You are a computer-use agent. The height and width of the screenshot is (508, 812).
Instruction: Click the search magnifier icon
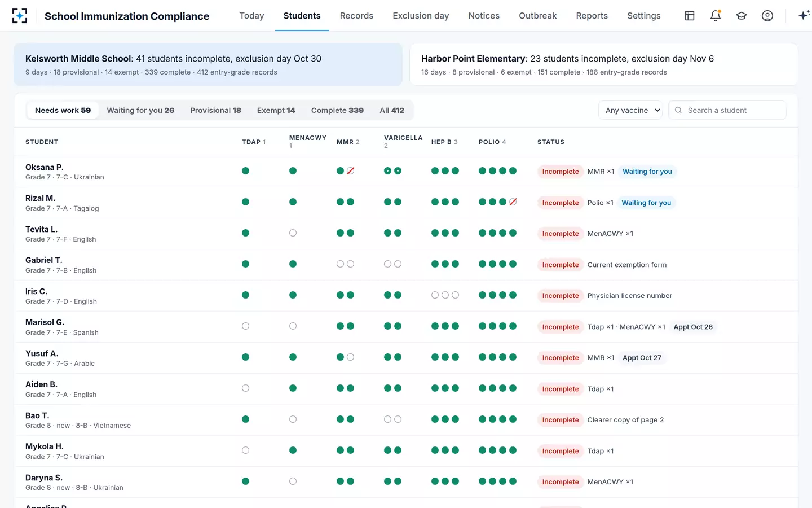pyautogui.click(x=678, y=110)
